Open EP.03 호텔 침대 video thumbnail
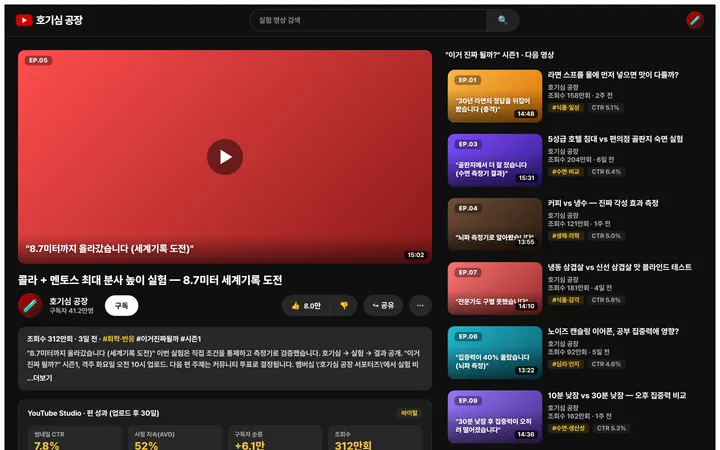The width and height of the screenshot is (720, 450). click(495, 160)
